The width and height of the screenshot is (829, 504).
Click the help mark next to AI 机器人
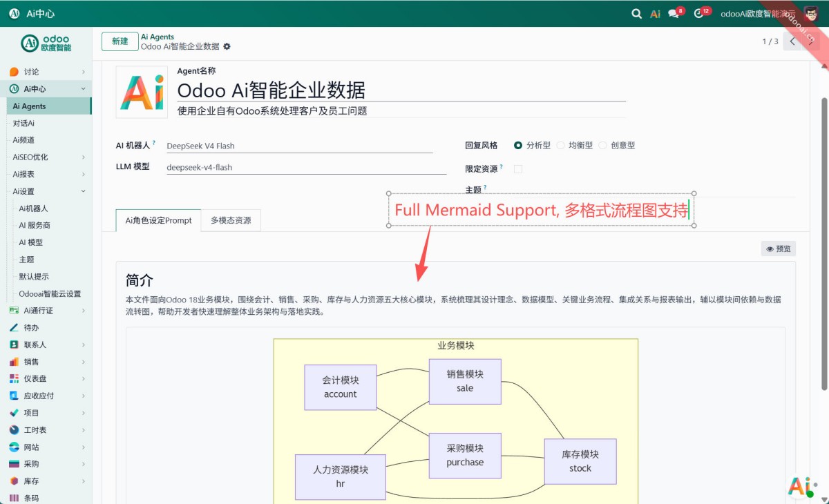coord(154,143)
